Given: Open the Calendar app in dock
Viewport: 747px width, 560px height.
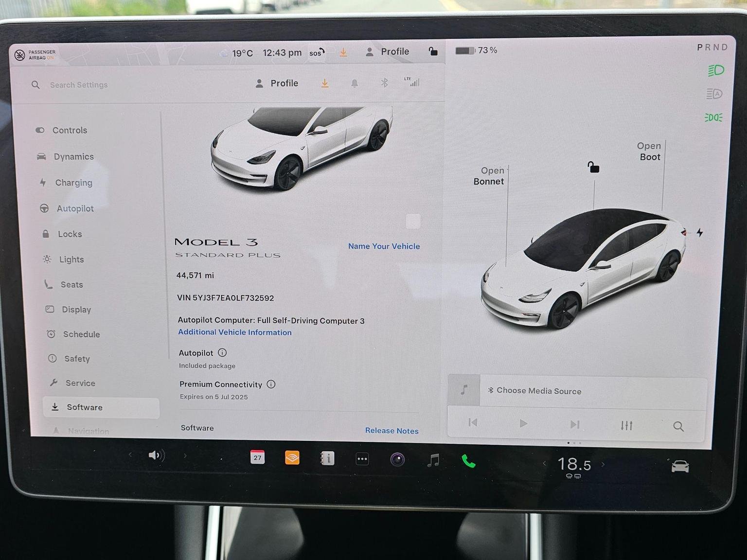Looking at the screenshot, I should point(257,457).
